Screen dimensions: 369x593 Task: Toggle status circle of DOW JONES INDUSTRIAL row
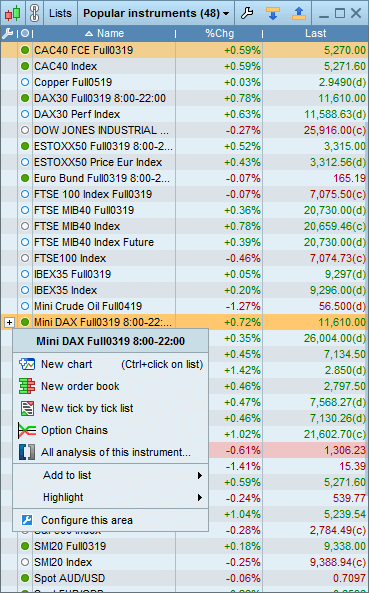pos(25,130)
